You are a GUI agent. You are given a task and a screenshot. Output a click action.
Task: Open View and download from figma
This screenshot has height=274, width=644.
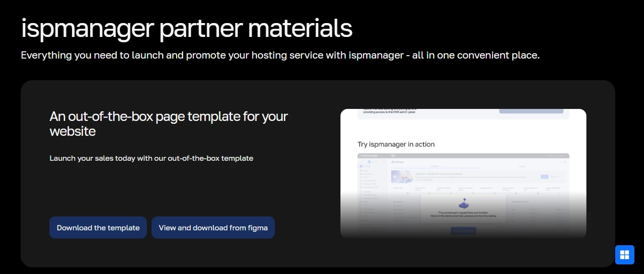pyautogui.click(x=213, y=227)
